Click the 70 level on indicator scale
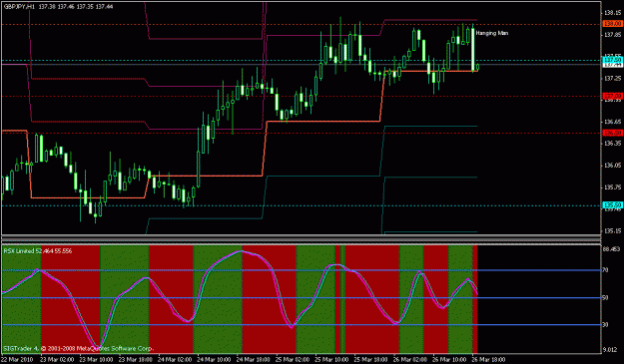Viewport: 624px width, 364px height. pyautogui.click(x=605, y=270)
